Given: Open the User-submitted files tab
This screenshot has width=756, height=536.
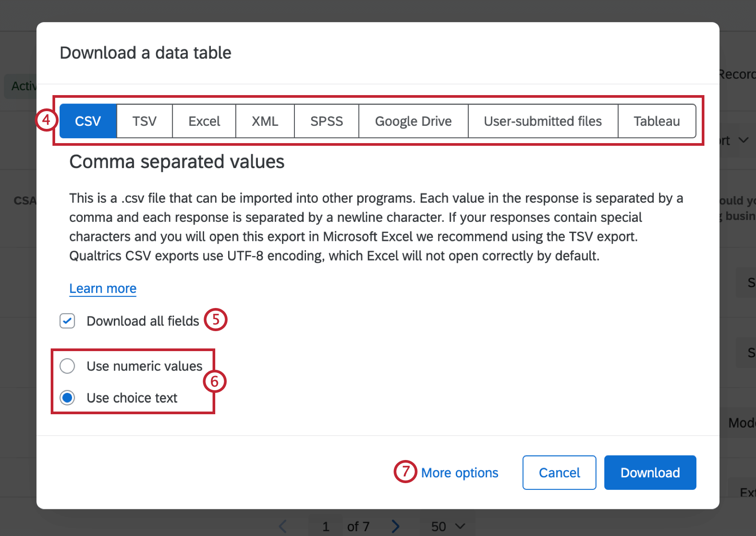Looking at the screenshot, I should point(543,121).
